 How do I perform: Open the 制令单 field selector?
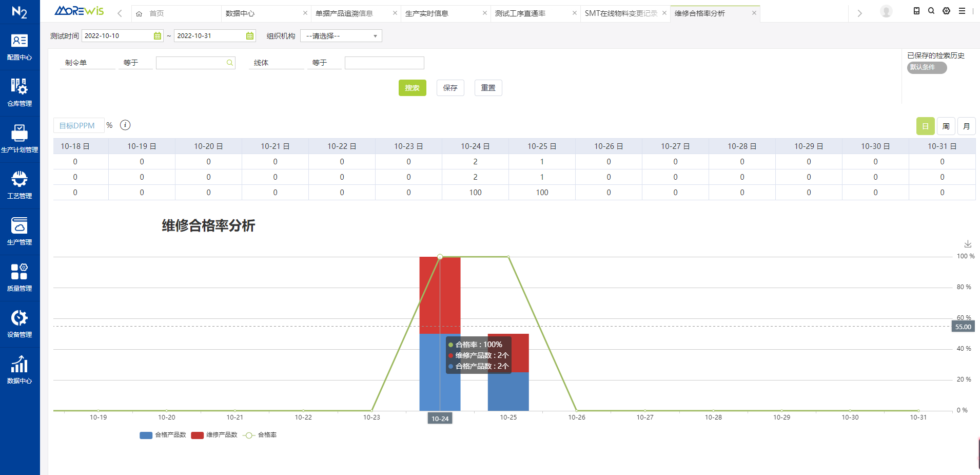tap(87, 63)
